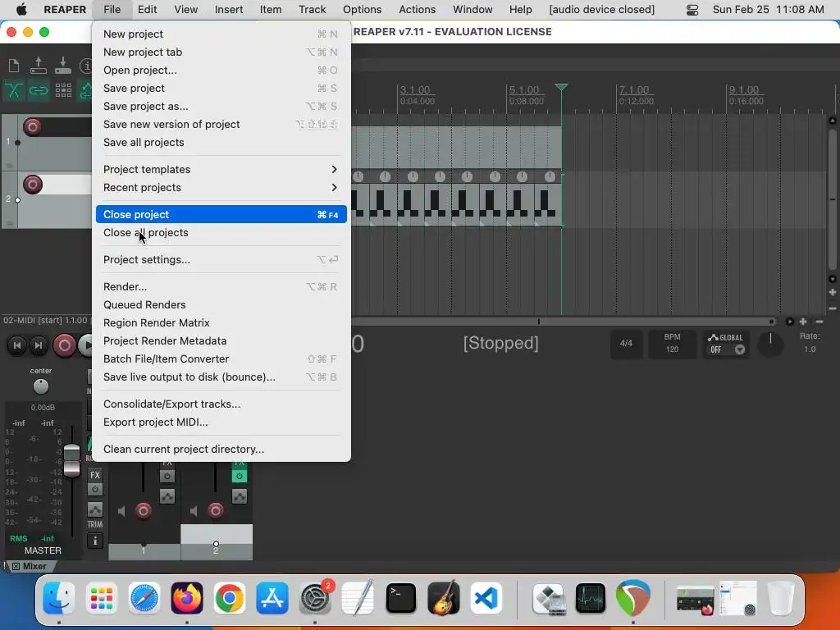The height and width of the screenshot is (630, 840).
Task: Click the transport Record button
Action: (64, 345)
